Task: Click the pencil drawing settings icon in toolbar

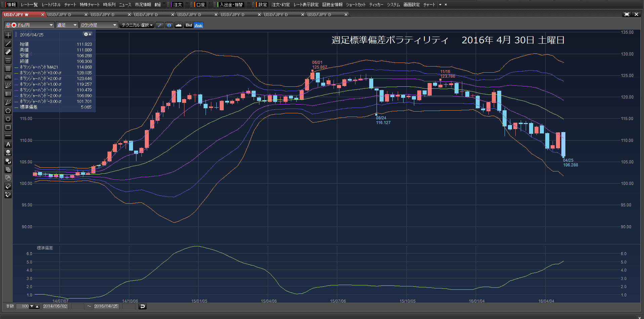Action: point(160,25)
